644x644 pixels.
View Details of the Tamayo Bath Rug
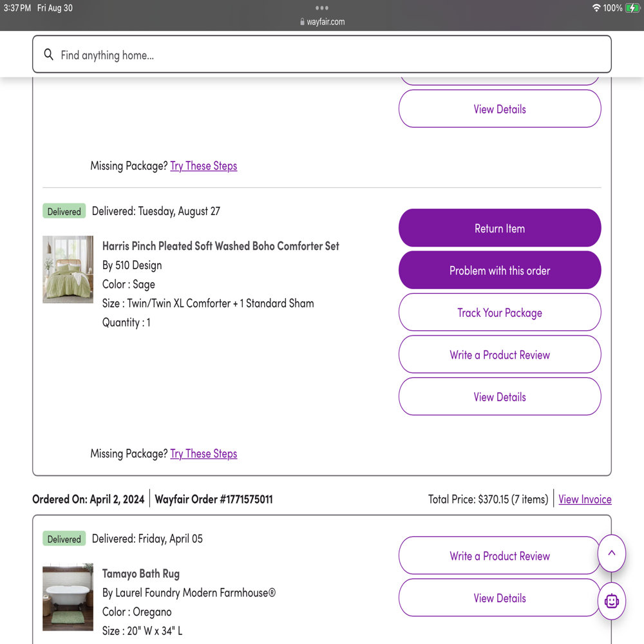point(500,598)
